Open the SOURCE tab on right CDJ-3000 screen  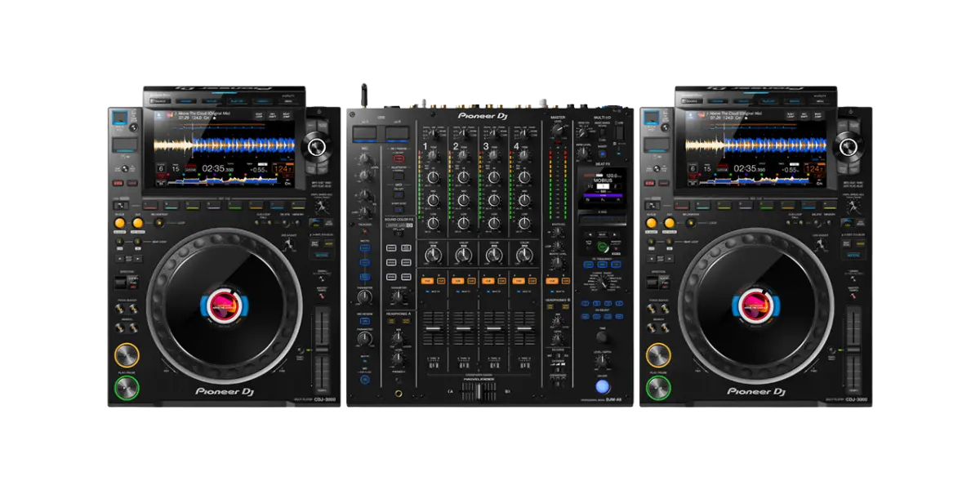tap(691, 103)
